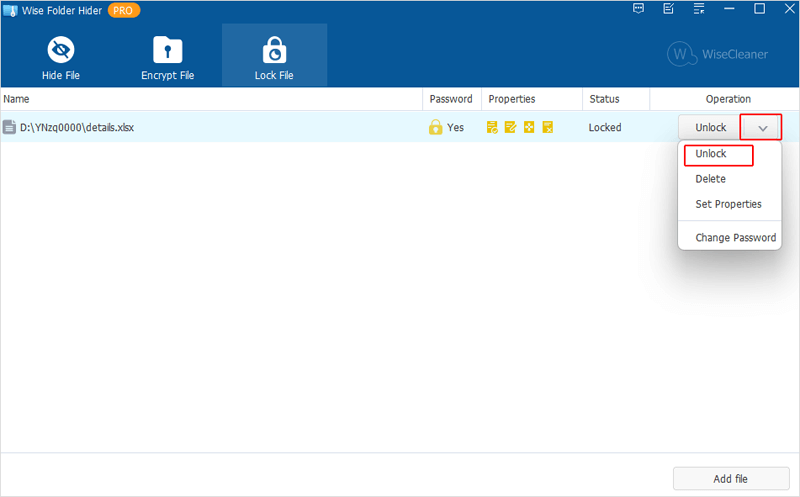This screenshot has height=497, width=800.
Task: Click the Unlock button in the details.xlsx row
Action: pos(710,127)
